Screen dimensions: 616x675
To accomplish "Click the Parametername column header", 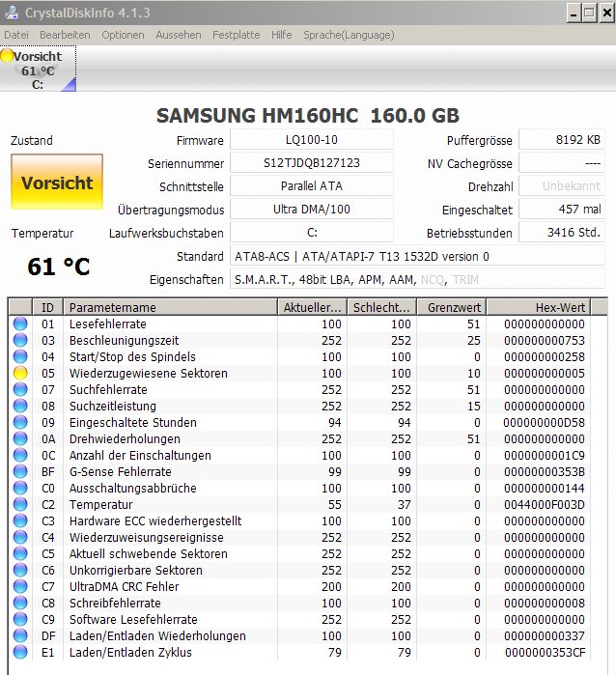I will tap(171, 307).
